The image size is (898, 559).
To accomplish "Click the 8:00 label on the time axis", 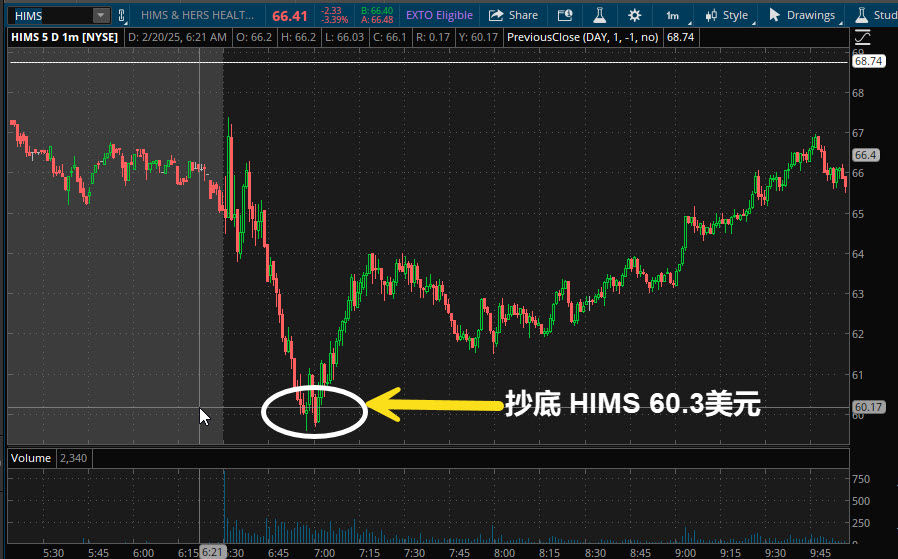I will tap(505, 553).
